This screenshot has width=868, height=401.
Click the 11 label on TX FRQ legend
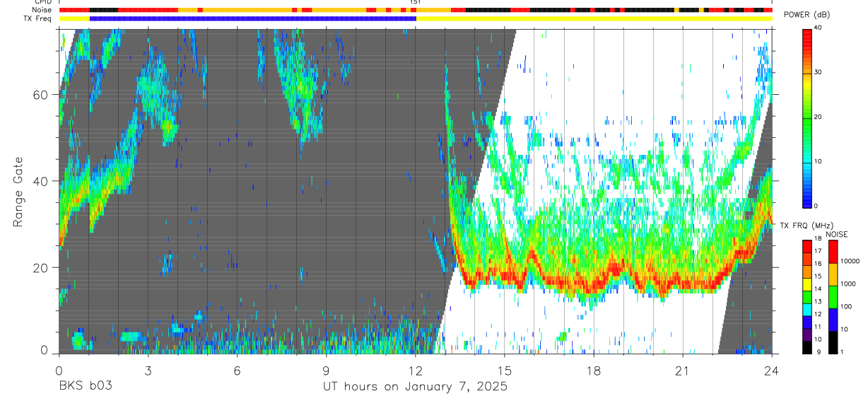coord(818,327)
